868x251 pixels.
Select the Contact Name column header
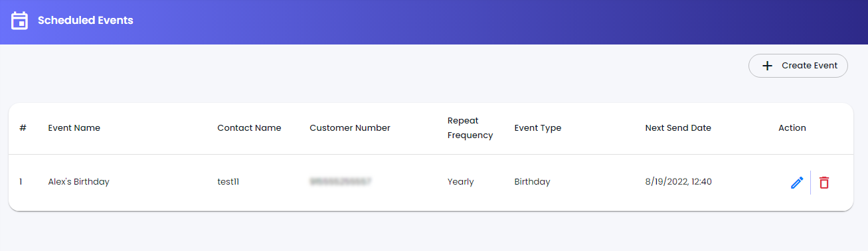tap(249, 128)
